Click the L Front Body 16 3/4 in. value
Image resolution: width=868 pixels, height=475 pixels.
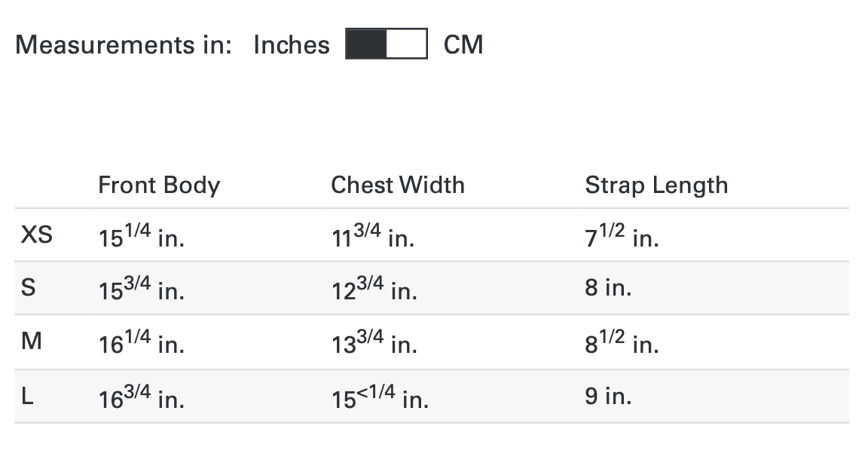(141, 397)
